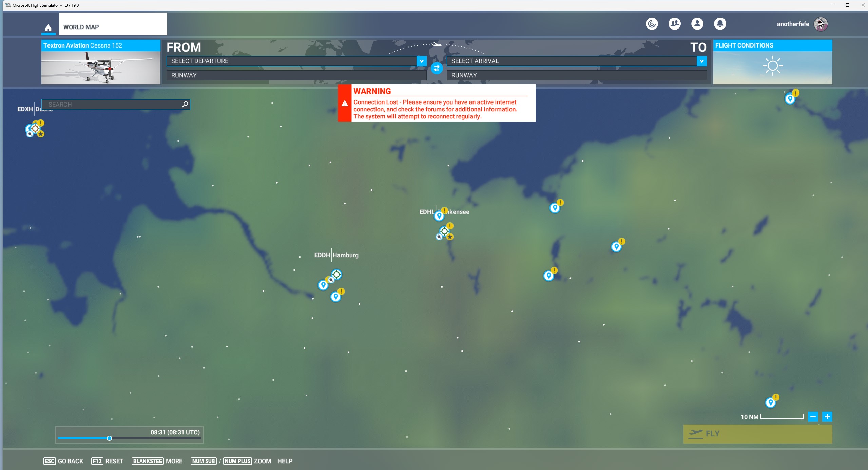
Task: Select the EDDH Hamburg airport marker
Action: (x=336, y=274)
